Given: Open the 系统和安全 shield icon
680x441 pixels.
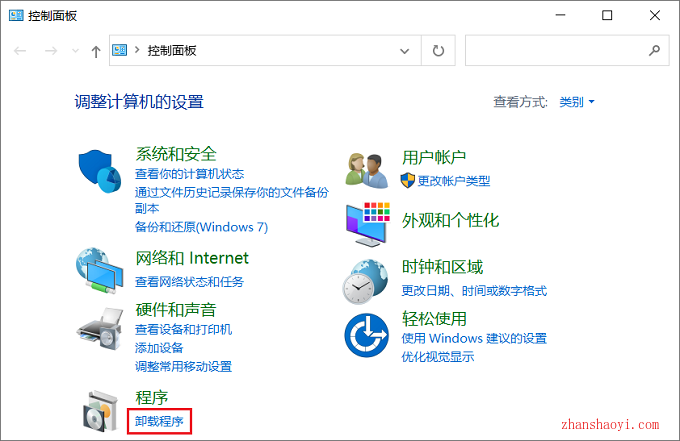Looking at the screenshot, I should point(100,172).
